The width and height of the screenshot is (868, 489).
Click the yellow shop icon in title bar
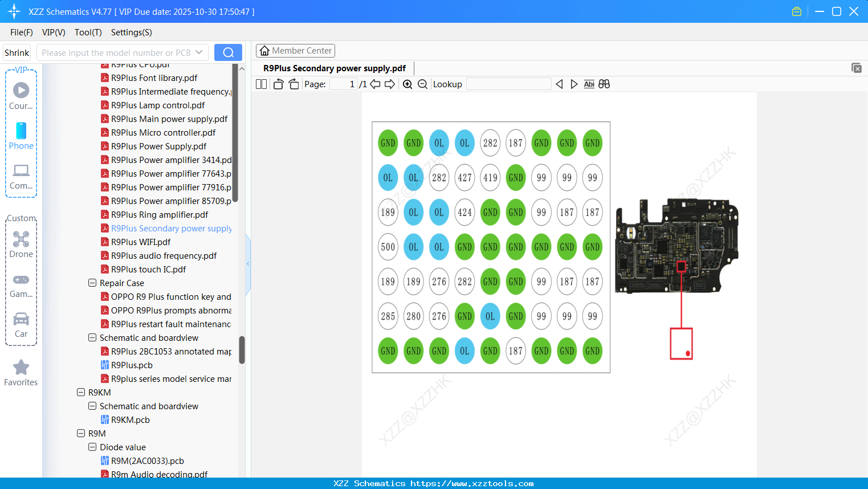coord(797,11)
